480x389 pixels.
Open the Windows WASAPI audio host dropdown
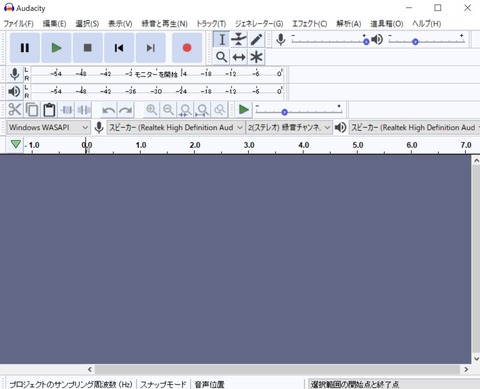pyautogui.click(x=48, y=127)
